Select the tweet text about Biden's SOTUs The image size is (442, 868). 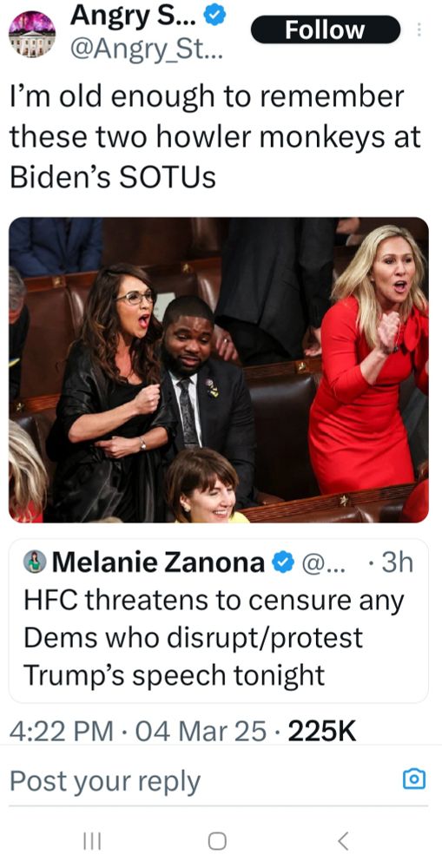216,137
